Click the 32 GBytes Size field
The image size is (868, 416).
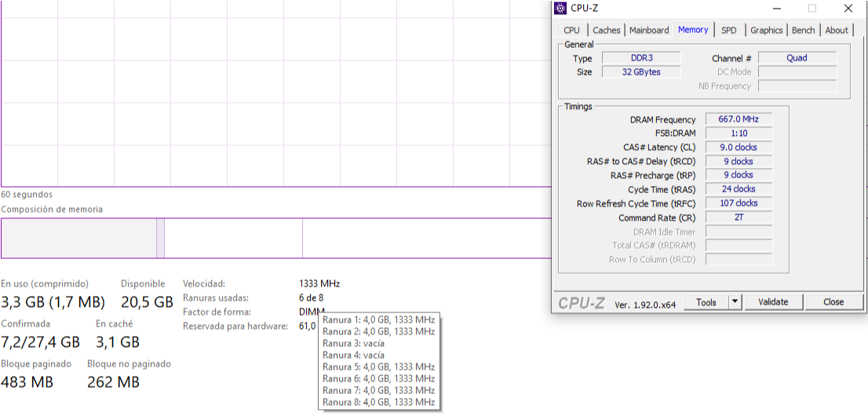(x=641, y=72)
